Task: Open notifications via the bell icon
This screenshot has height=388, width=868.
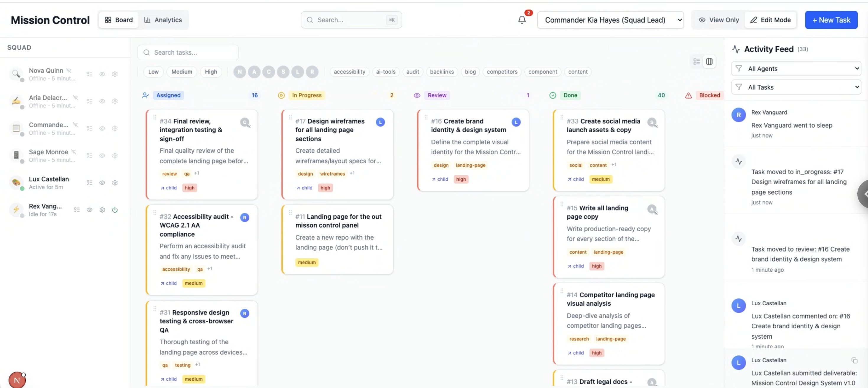Action: 522,20
